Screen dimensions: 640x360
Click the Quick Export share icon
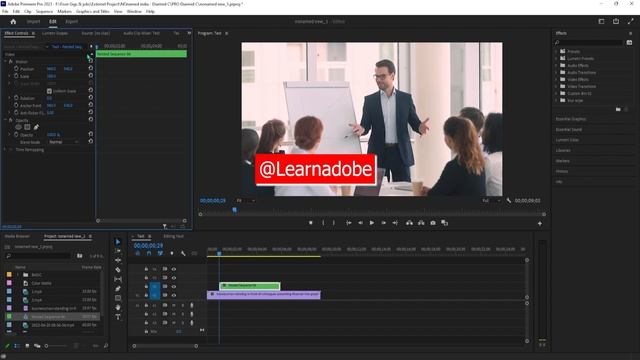(616, 21)
